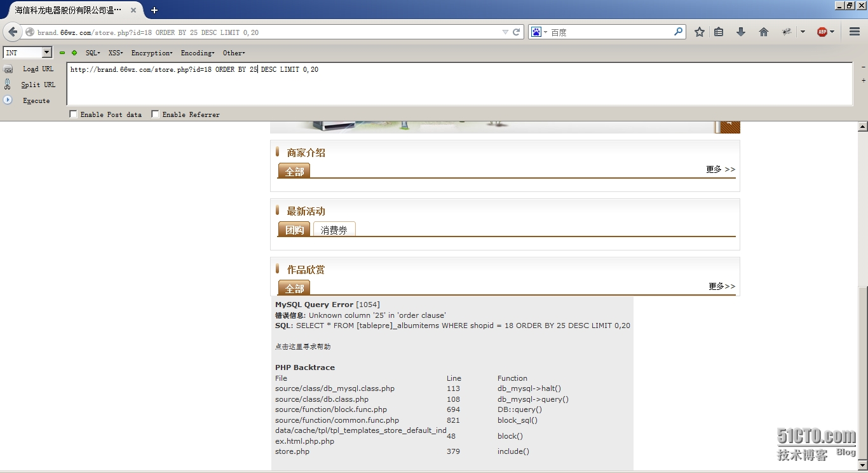Screen dimensions: 868x473
Task: Minimize the Firefox window
Action: tap(839, 5)
